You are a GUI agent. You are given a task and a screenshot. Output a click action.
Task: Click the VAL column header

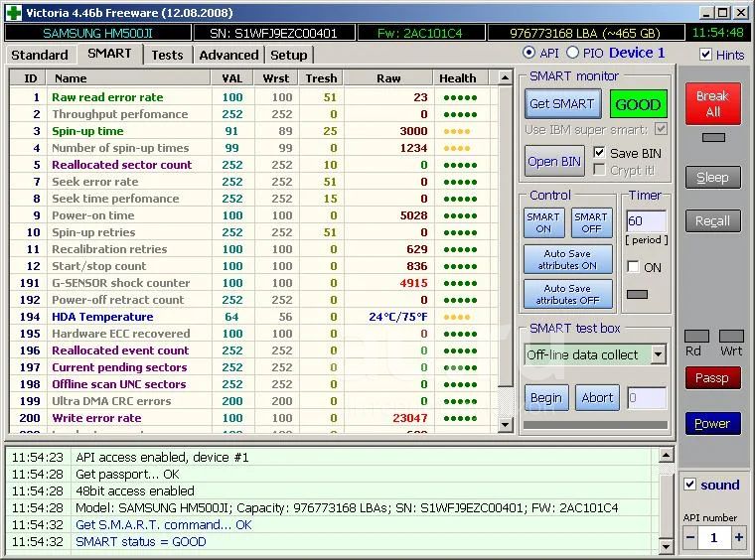coord(232,77)
